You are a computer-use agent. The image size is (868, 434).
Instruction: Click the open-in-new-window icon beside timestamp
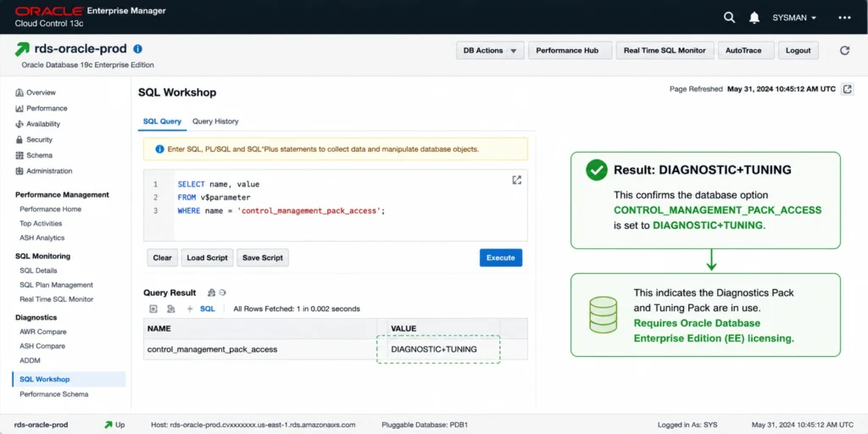point(847,89)
